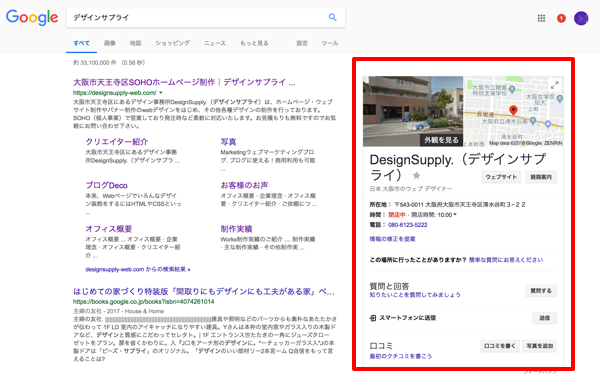600x375 pixels.
Task: Click into the search field with デザインサプライ
Action: 195,18
